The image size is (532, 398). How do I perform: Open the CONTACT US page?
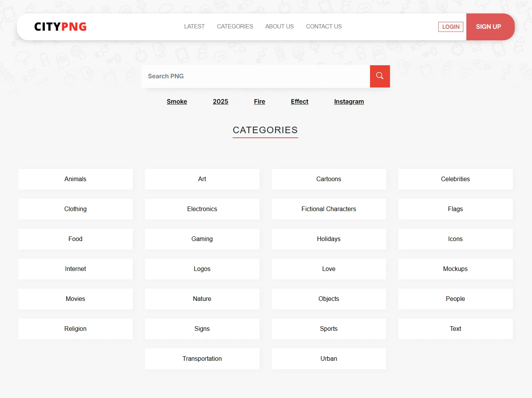(324, 26)
